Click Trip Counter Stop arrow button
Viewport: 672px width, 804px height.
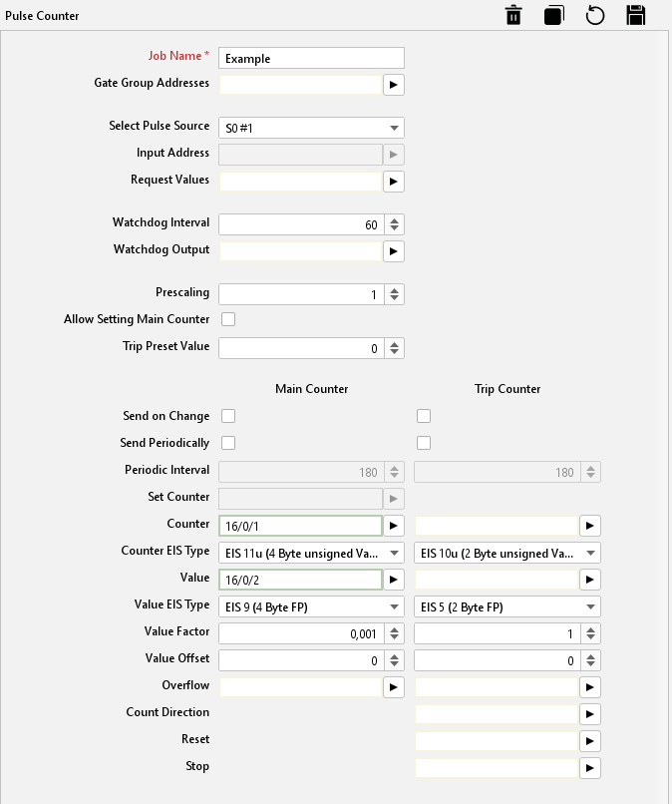point(590,768)
